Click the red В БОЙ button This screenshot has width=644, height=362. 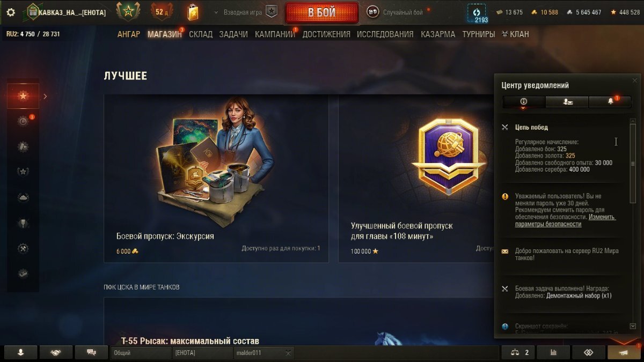(x=322, y=12)
